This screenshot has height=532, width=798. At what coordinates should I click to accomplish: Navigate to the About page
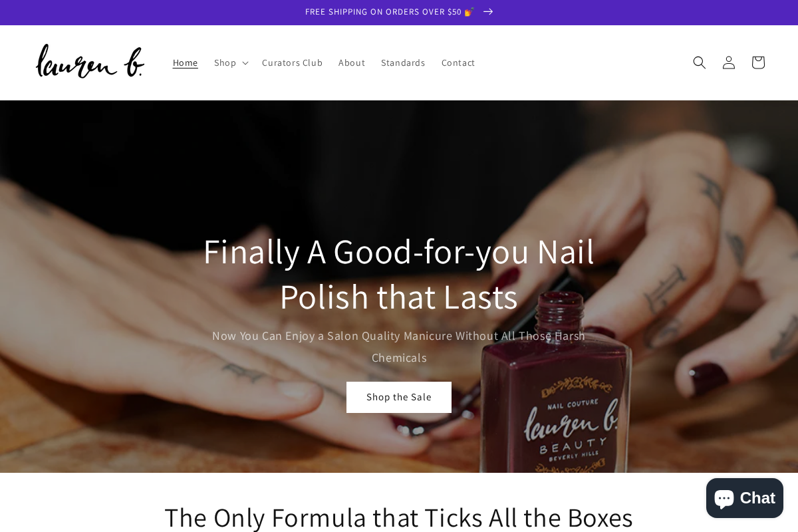click(x=352, y=63)
